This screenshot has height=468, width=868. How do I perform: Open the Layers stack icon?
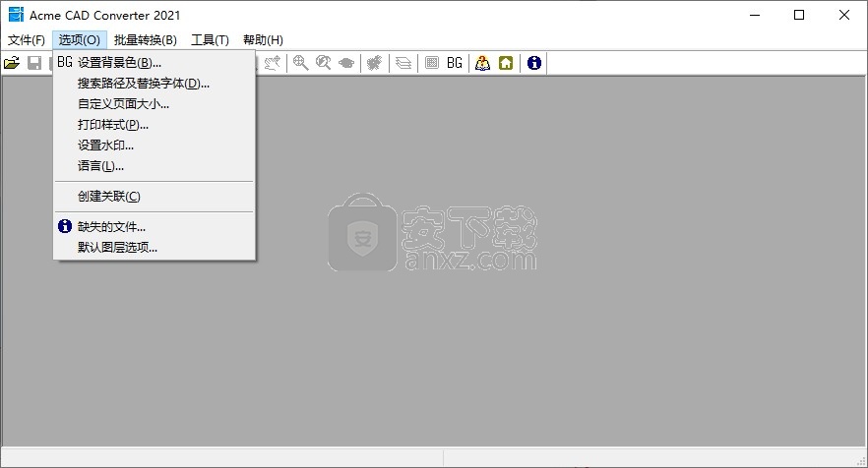click(403, 63)
